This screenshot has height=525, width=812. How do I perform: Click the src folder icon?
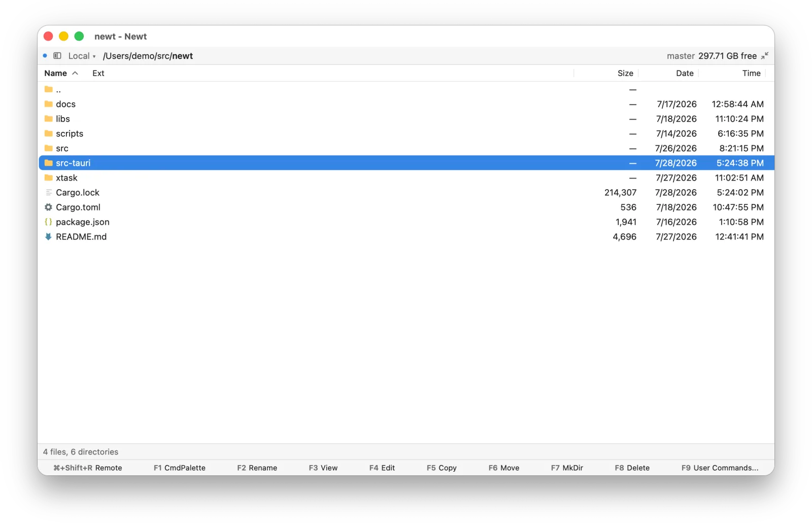(49, 148)
